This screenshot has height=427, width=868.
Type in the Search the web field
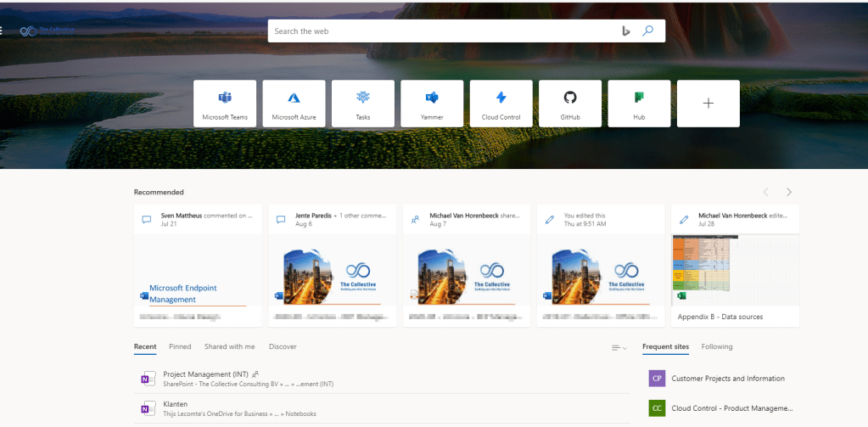[441, 31]
